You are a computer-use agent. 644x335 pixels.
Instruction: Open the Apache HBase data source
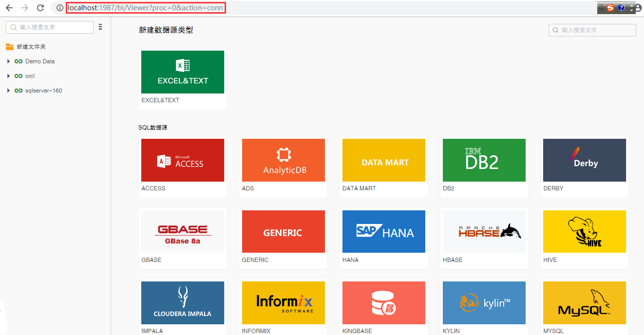(484, 232)
